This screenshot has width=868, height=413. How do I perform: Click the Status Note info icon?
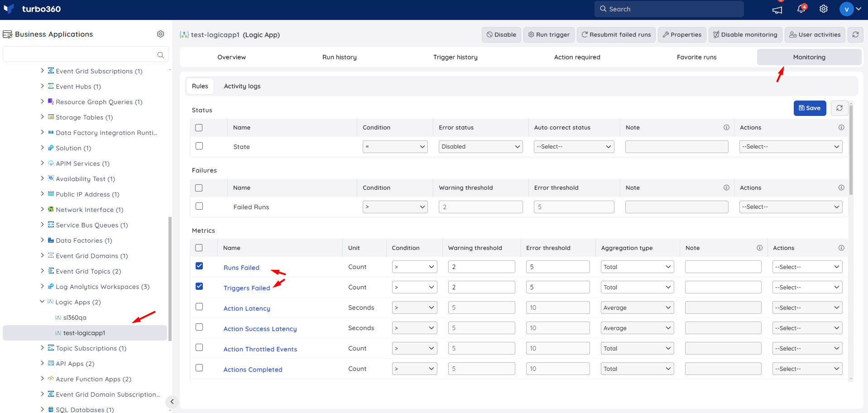[726, 128]
